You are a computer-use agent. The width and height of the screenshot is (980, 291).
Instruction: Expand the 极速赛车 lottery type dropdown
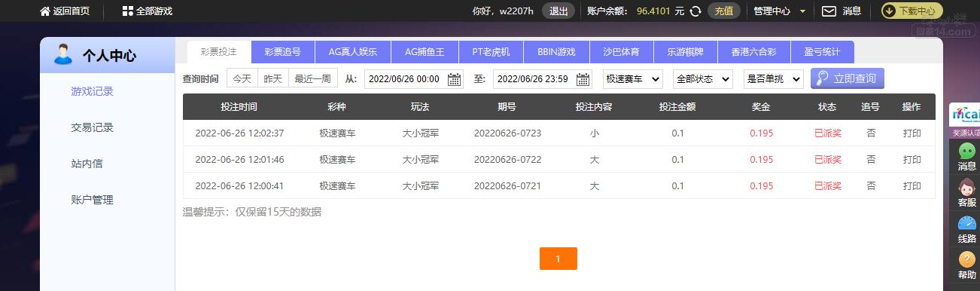[x=633, y=79]
